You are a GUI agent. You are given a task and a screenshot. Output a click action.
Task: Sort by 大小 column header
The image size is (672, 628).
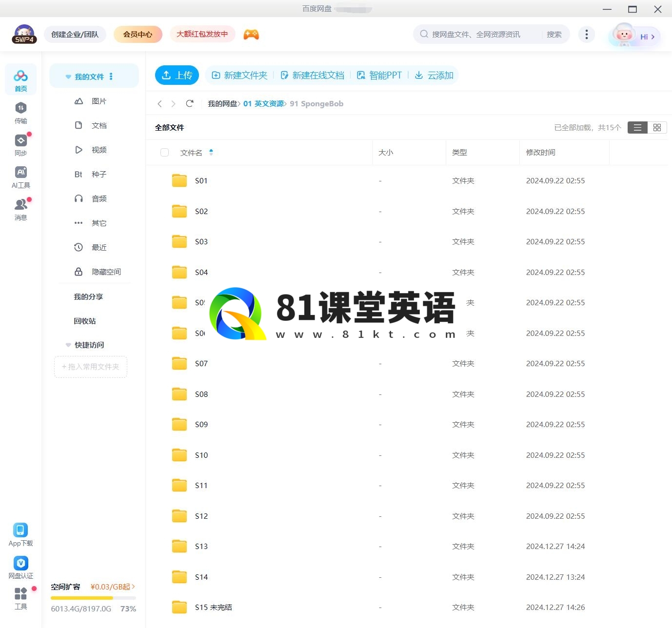point(386,152)
